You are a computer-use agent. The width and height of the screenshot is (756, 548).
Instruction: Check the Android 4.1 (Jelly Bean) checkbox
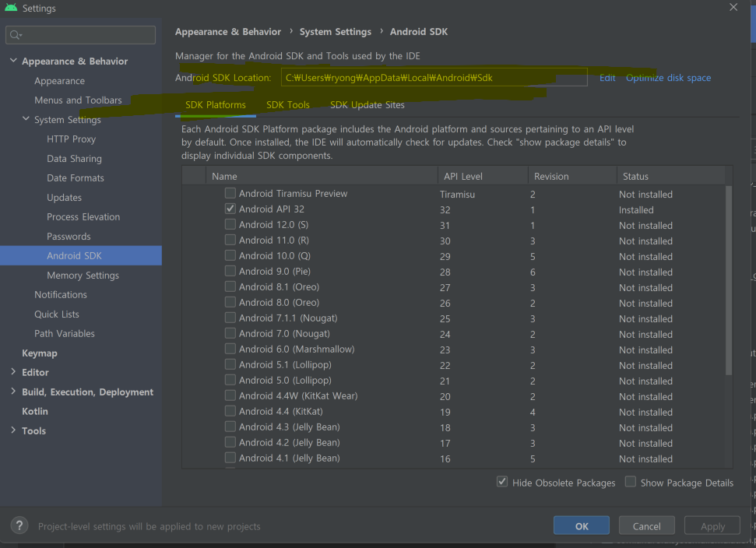click(230, 458)
